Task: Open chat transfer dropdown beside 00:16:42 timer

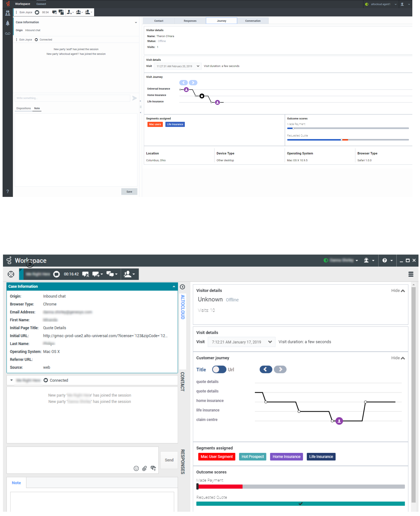Action: pos(98,274)
